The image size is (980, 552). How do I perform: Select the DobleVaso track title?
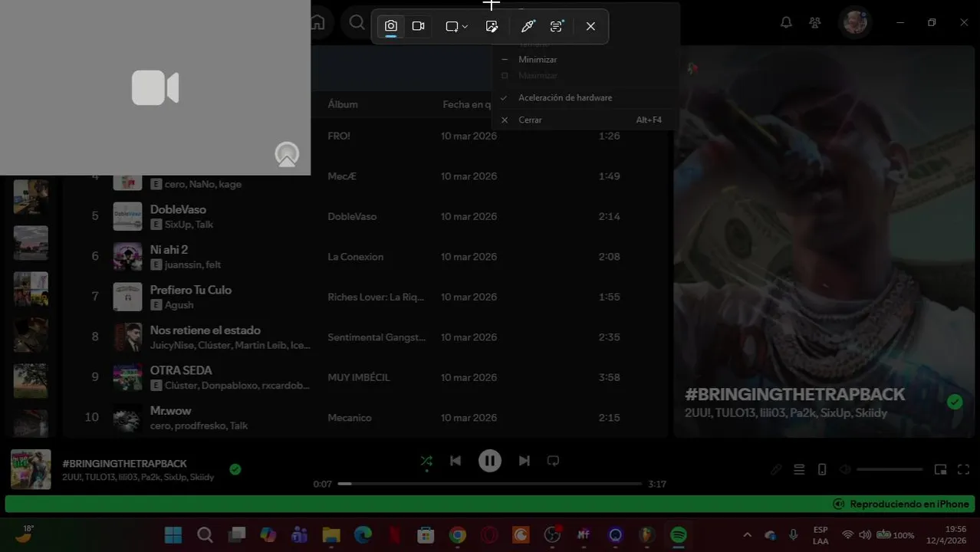coord(178,209)
